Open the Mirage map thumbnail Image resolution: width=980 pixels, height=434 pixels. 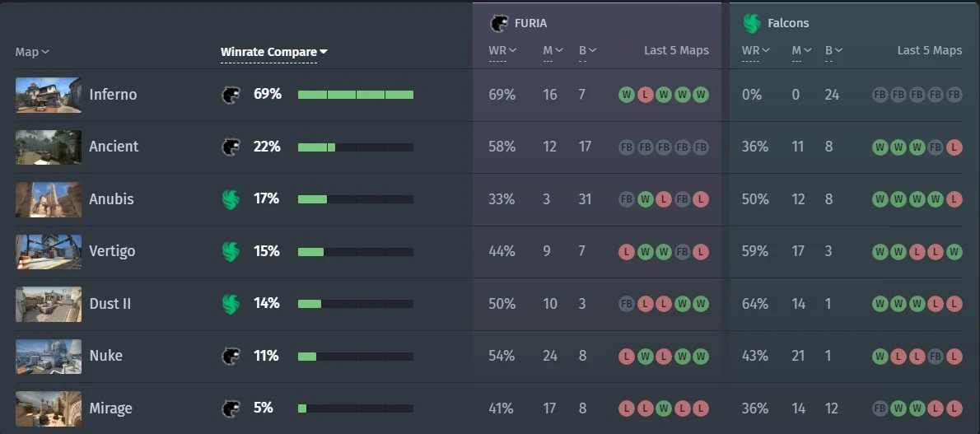point(48,409)
